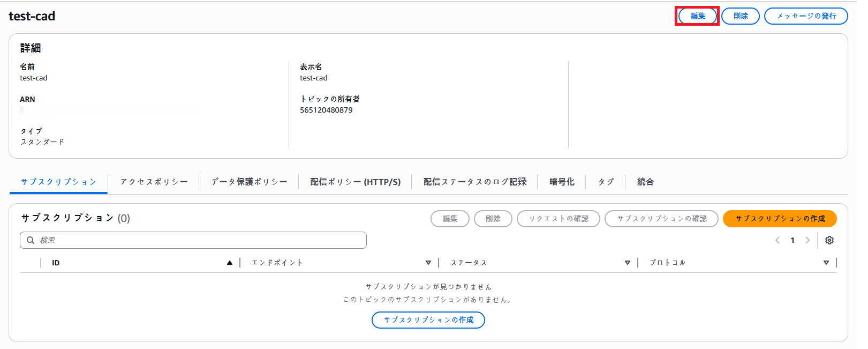
Task: Select the 統合 tab
Action: [645, 182]
